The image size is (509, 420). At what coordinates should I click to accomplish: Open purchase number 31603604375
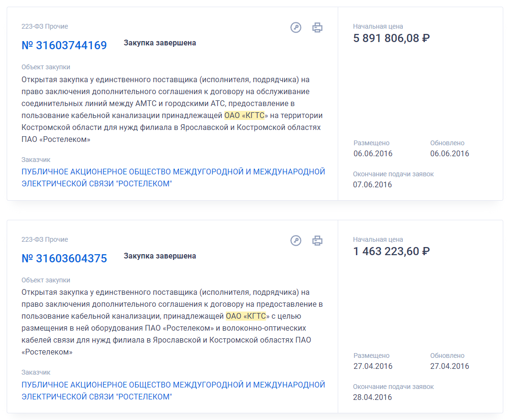[x=64, y=258]
